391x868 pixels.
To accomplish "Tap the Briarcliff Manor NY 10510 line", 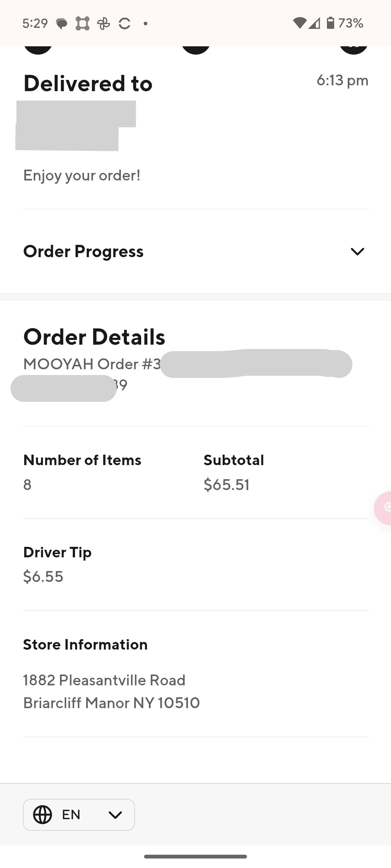I will 112,703.
